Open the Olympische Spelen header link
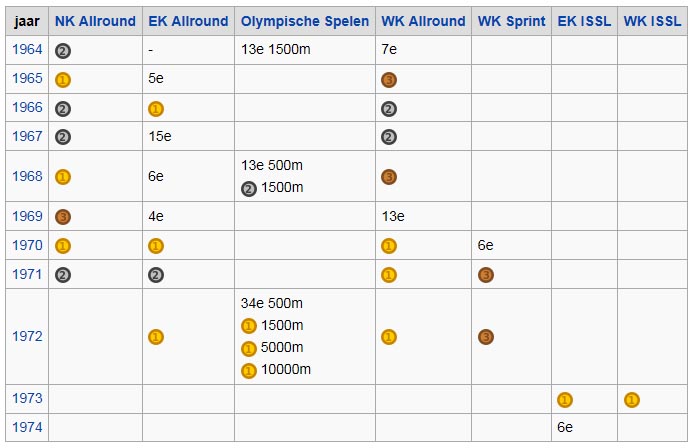Image resolution: width=689 pixels, height=448 pixels. (305, 21)
